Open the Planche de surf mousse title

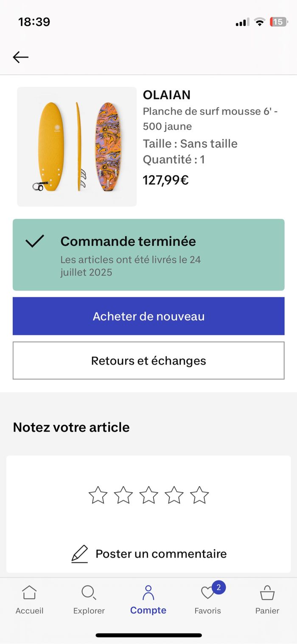tap(210, 119)
